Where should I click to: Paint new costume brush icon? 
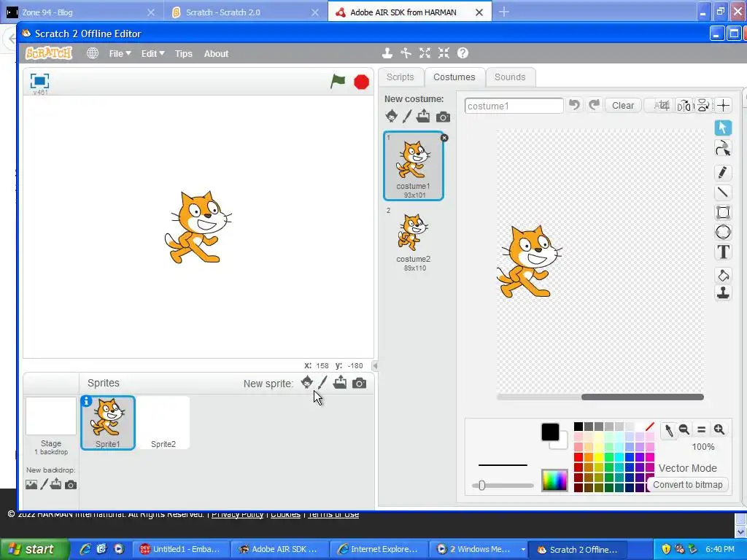(x=407, y=116)
